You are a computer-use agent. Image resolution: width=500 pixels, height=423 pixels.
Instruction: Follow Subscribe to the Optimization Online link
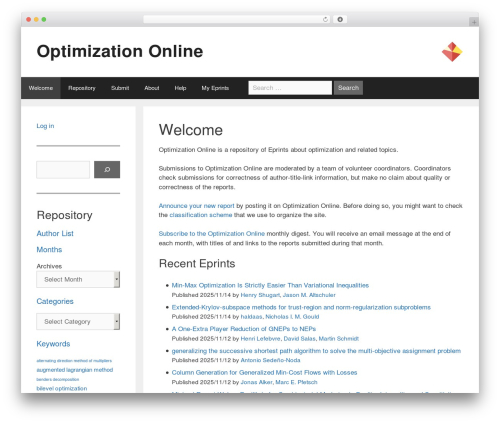coord(212,234)
